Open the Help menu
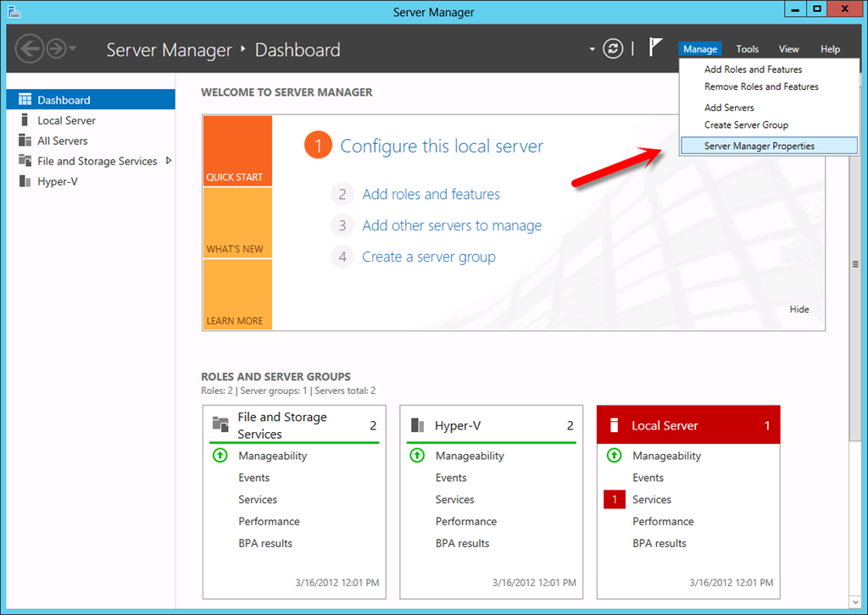The height and width of the screenshot is (615, 868). click(831, 49)
